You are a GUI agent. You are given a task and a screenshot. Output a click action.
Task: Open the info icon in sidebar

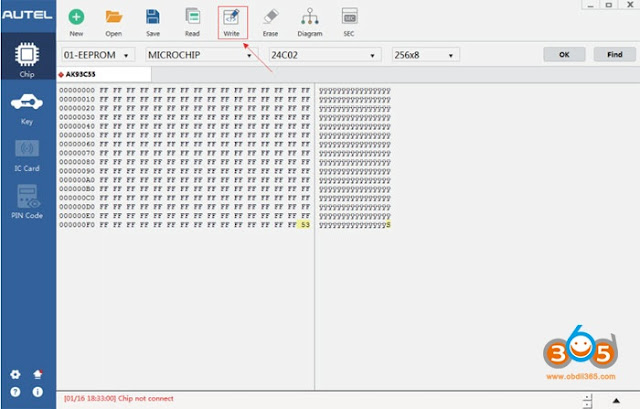click(38, 392)
